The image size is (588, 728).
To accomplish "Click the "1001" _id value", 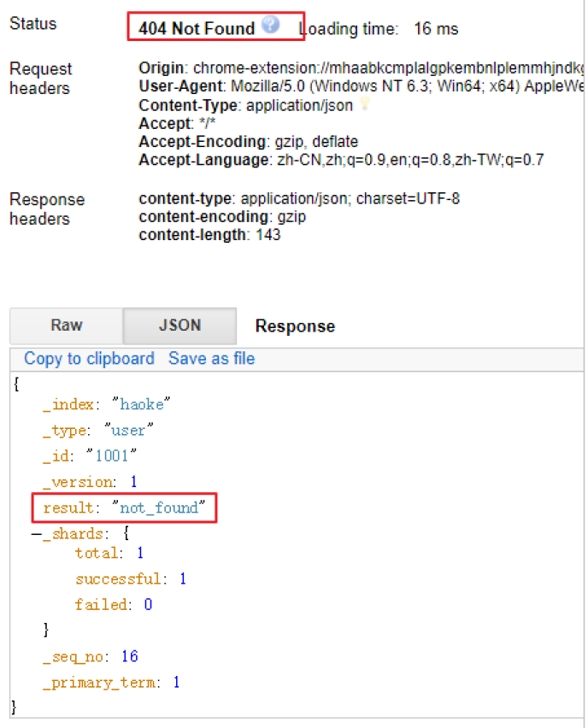I will point(111,456).
